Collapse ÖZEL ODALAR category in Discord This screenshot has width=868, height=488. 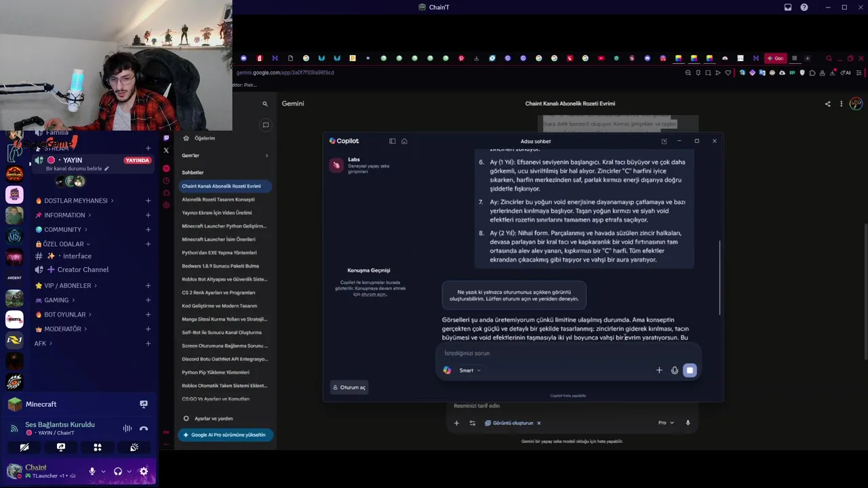coord(63,244)
